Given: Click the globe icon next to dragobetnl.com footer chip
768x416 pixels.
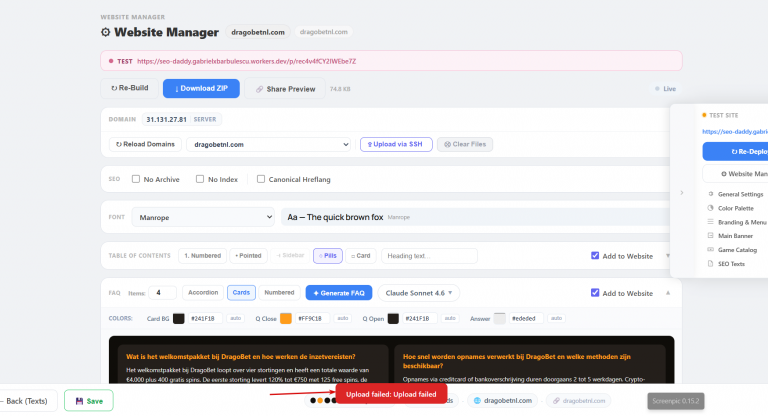Looking at the screenshot, I should tap(477, 401).
